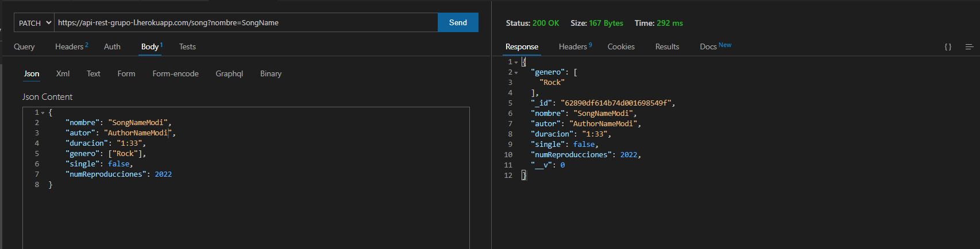Viewport: 980px width, 249px height.
Task: Click "AuthorNameModi" in the response
Action: [603, 124]
